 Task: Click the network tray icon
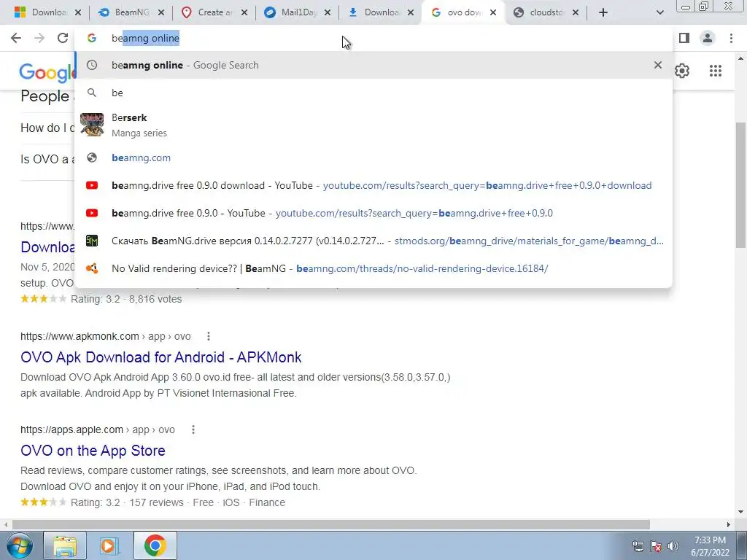pos(638,546)
